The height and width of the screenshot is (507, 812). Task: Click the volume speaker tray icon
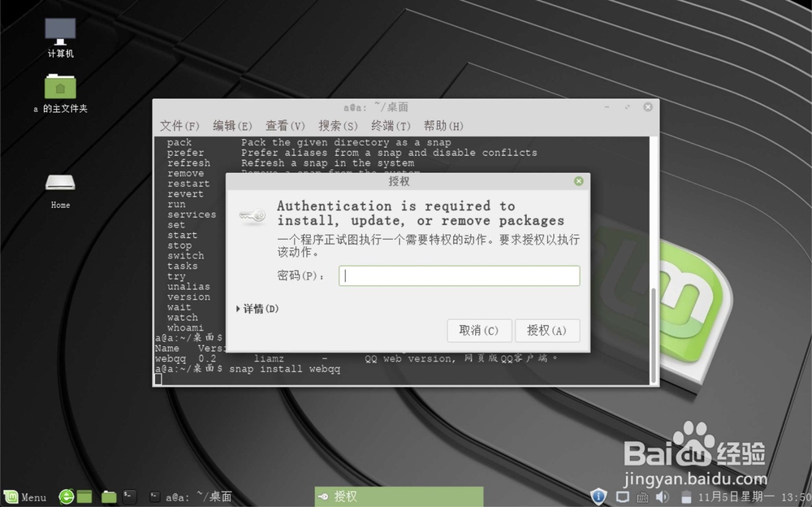(662, 496)
